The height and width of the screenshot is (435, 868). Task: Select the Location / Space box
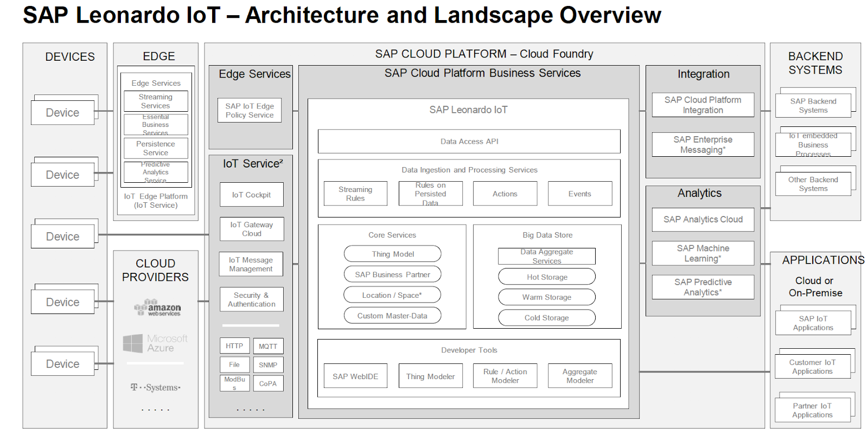click(392, 295)
